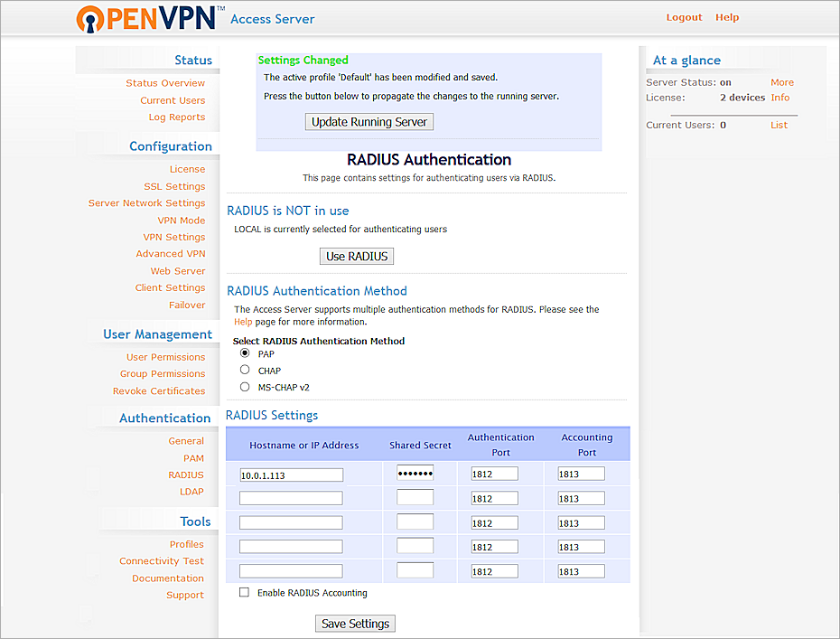
Task: Enable RADIUS Accounting checkbox
Action: (x=244, y=592)
